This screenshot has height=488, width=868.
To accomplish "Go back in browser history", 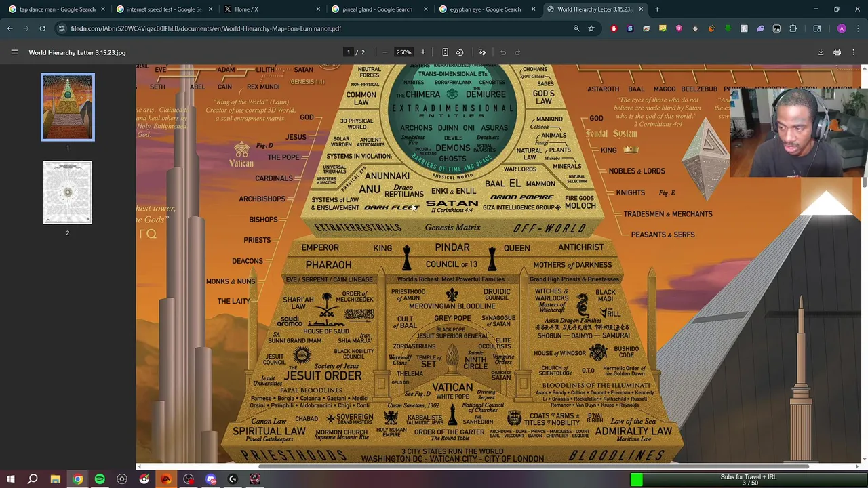I will click(x=10, y=28).
